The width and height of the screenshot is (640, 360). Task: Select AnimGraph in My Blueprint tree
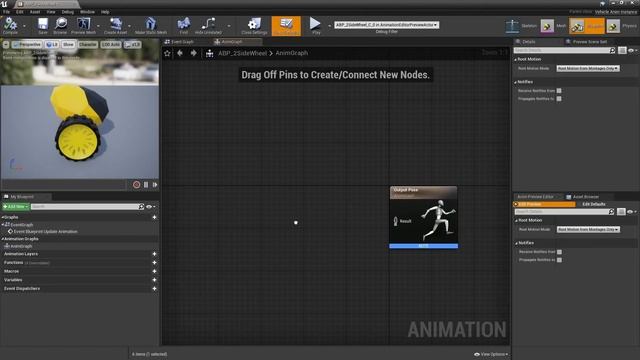pyautogui.click(x=20, y=246)
